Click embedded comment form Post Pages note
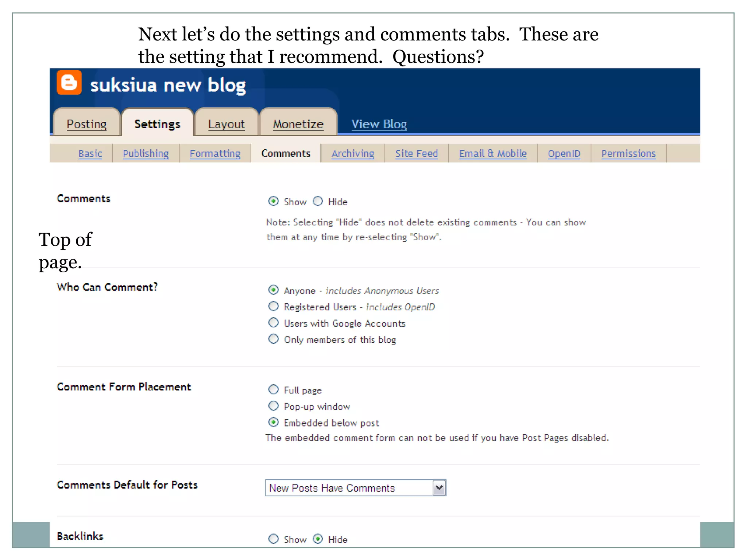Screen dimensions: 747x560 click(x=437, y=438)
